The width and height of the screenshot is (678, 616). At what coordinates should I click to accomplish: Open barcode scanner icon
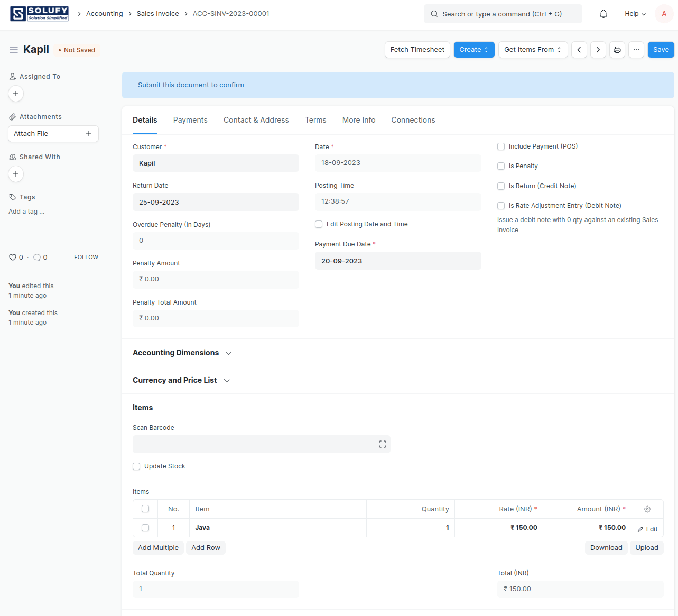tap(383, 444)
